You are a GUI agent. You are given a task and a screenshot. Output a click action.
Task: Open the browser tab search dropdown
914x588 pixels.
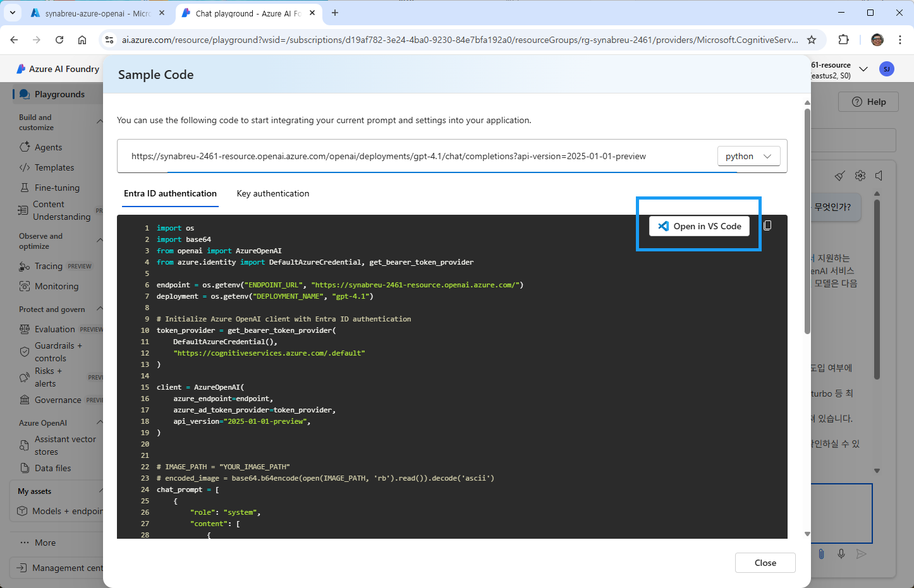(x=13, y=13)
